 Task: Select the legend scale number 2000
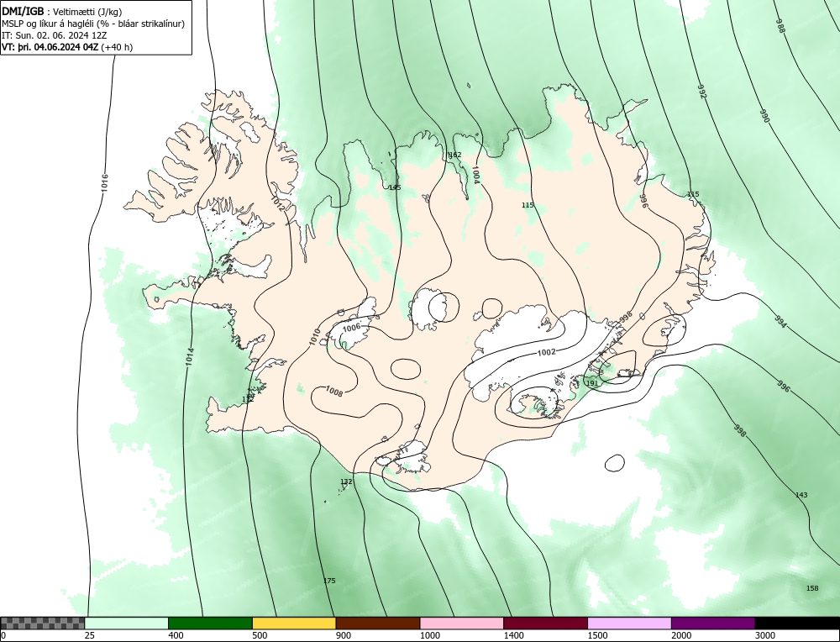point(681,635)
